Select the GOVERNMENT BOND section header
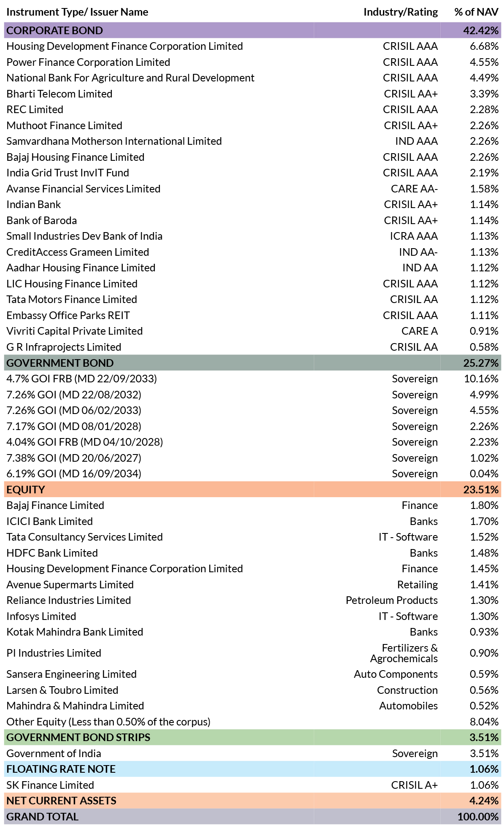Screen dimensions: 504x828 click(x=60, y=363)
